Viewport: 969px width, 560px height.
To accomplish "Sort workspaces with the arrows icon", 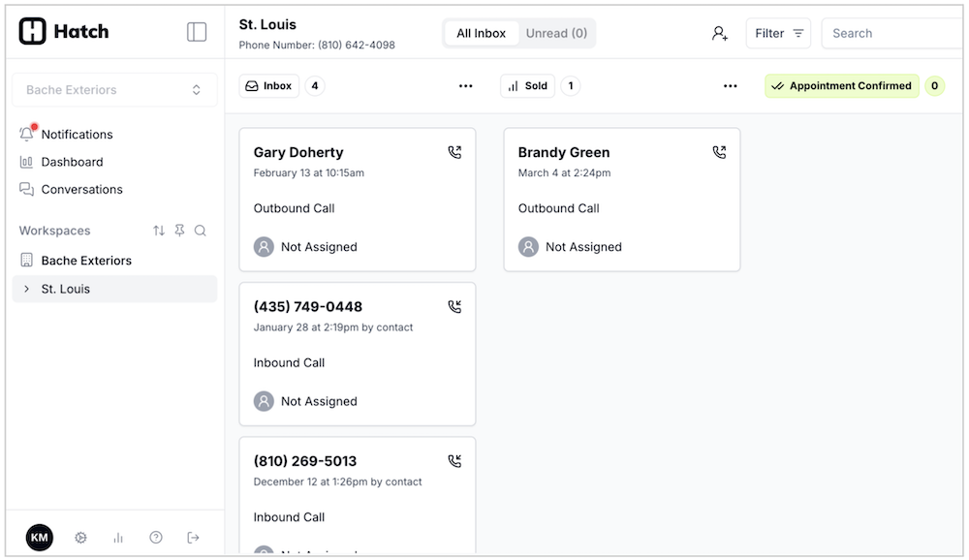I will pyautogui.click(x=159, y=231).
